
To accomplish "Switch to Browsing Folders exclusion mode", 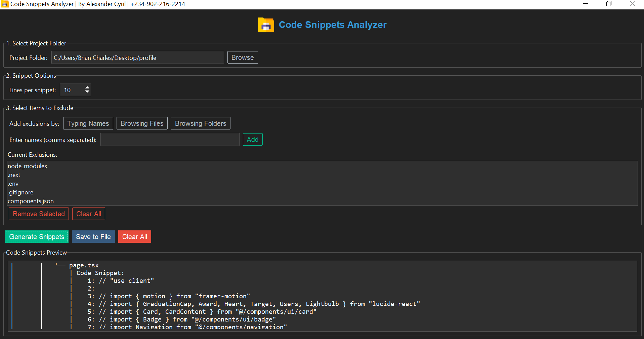I will click(201, 123).
